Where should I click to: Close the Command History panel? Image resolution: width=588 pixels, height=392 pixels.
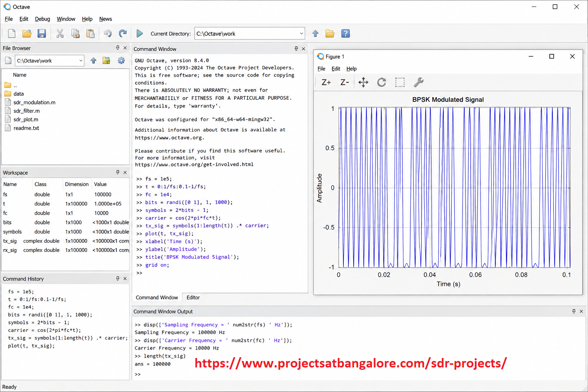(125, 278)
